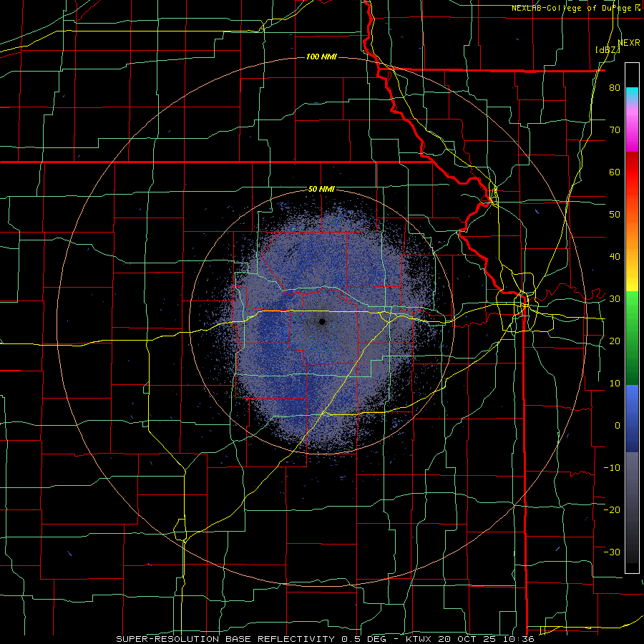Click the NEXR label at top right
This screenshot has width=644, height=644.
click(629, 43)
